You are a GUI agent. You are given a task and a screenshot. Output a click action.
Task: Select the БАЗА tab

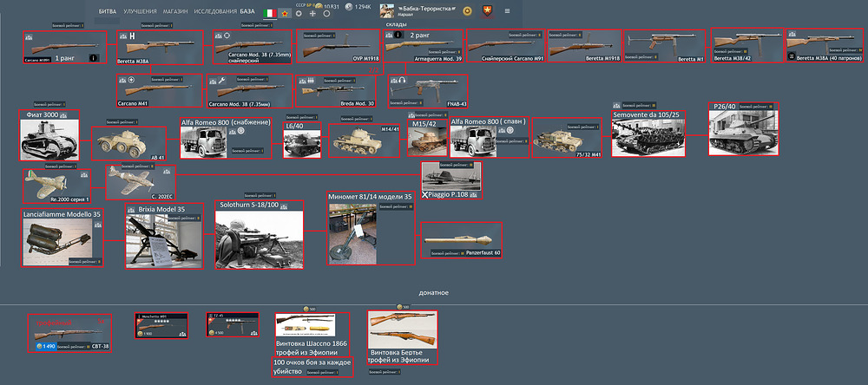coord(248,11)
